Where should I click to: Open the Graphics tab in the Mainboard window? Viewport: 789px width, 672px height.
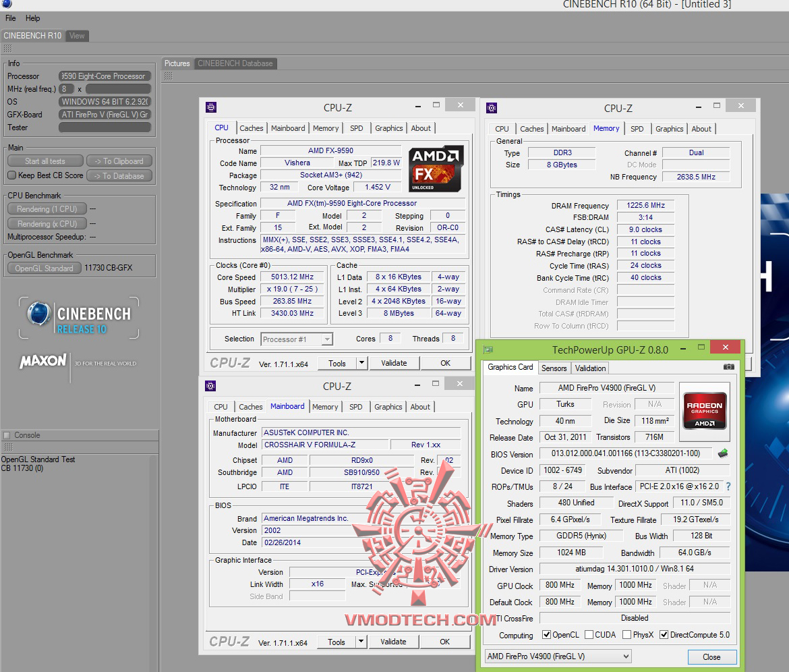point(388,407)
